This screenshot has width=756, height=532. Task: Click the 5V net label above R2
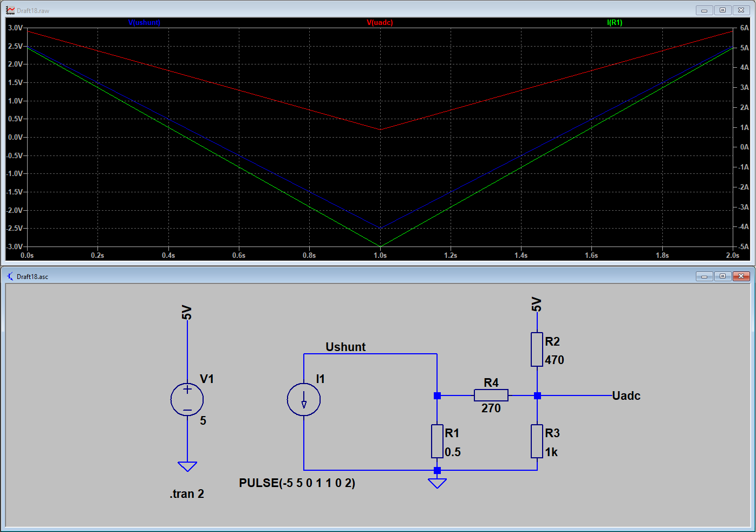point(537,304)
